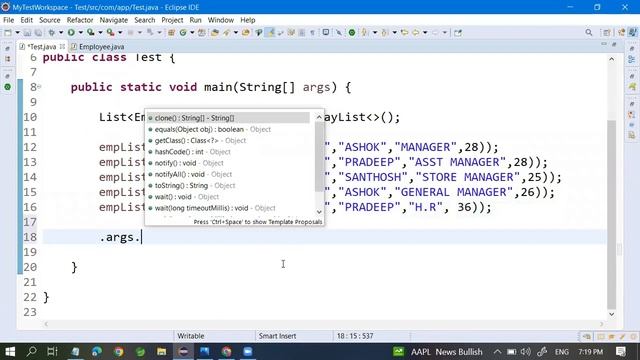Expand the Next Annotation dropdown arrow
This screenshot has width=640, height=360.
[x=375, y=33]
